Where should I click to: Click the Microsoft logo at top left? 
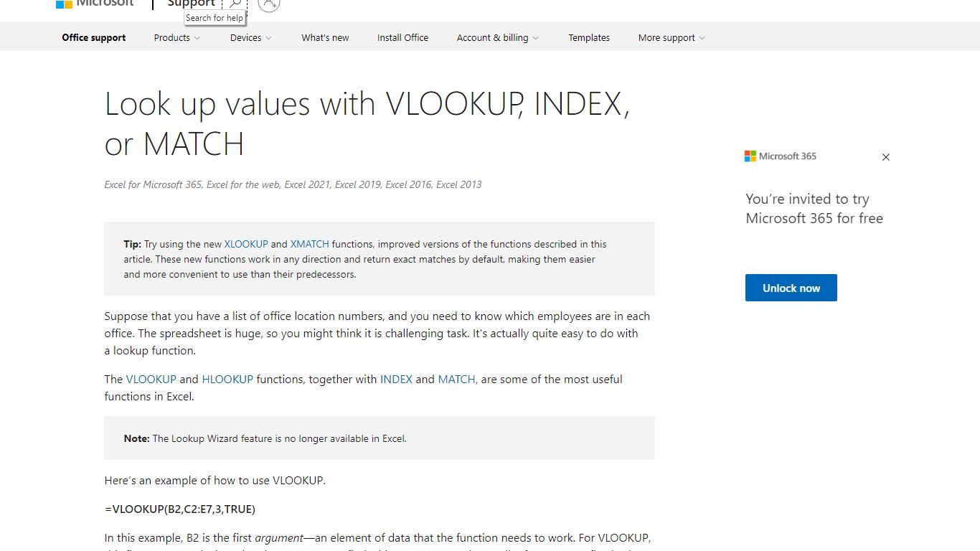coord(95,3)
